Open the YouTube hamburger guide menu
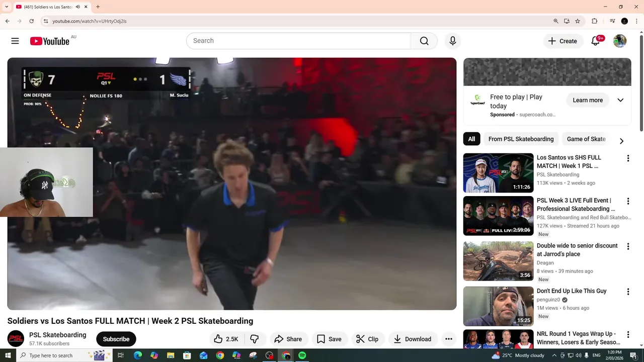Image resolution: width=644 pixels, height=362 pixels. coord(15,41)
